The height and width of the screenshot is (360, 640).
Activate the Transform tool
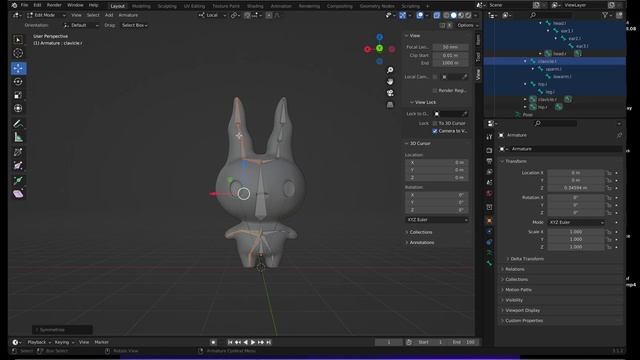[18, 108]
